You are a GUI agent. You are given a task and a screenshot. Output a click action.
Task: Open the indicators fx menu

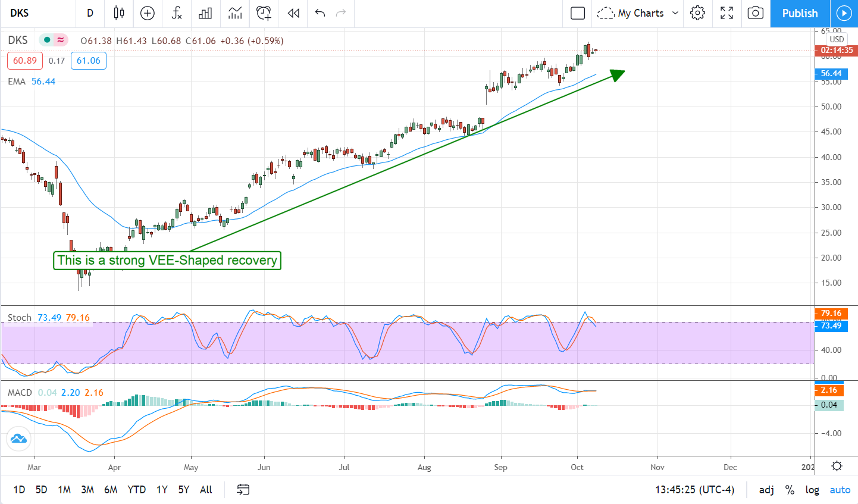click(x=177, y=13)
